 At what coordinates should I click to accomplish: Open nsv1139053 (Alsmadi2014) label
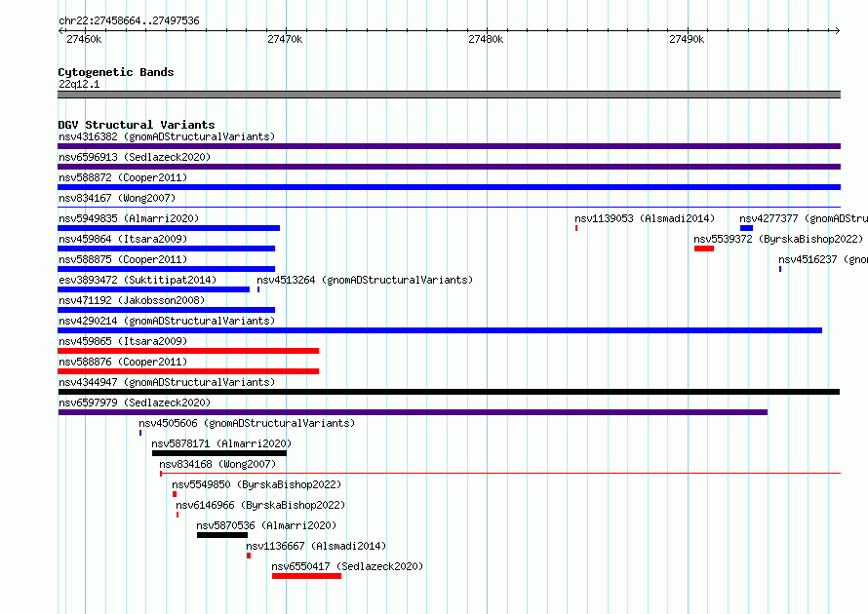click(x=645, y=218)
